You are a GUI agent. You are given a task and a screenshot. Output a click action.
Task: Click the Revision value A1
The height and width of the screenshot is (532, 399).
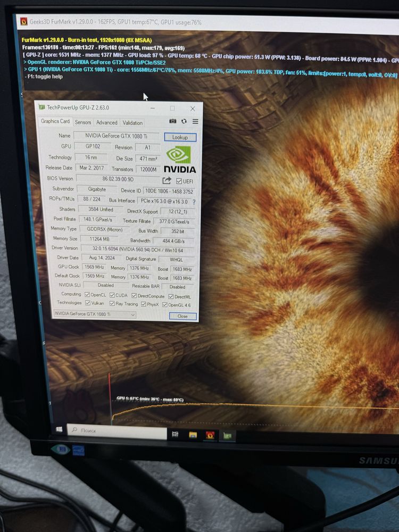147,147
